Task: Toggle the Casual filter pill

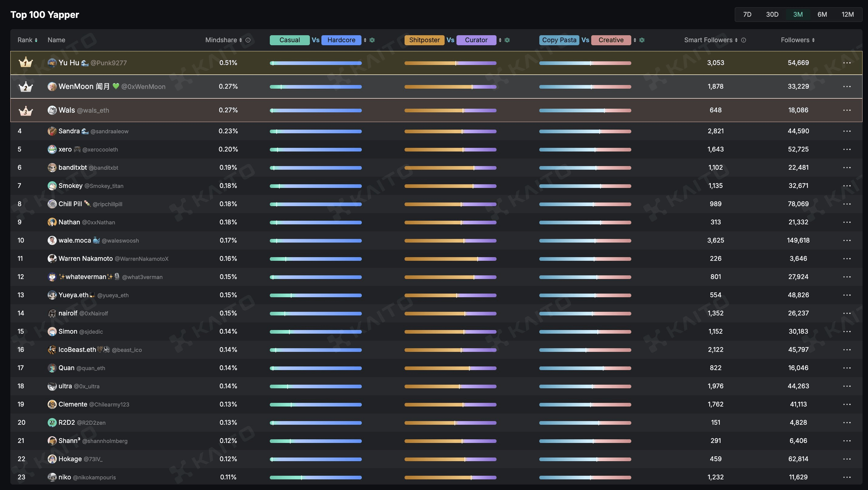Action: tap(290, 40)
